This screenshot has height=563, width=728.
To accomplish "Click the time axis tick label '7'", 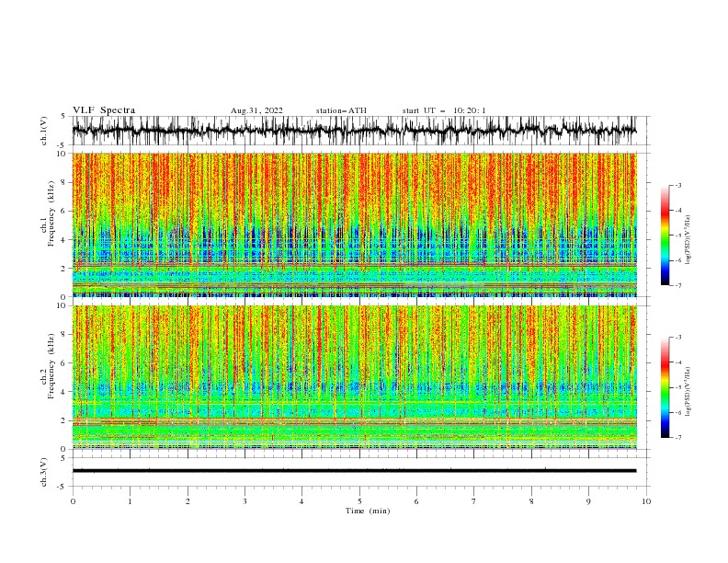I will click(474, 501).
